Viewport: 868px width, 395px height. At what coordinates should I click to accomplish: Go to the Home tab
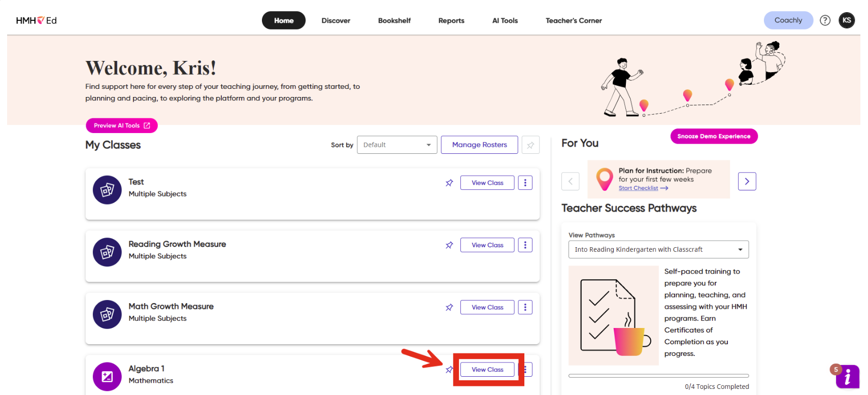tap(284, 20)
